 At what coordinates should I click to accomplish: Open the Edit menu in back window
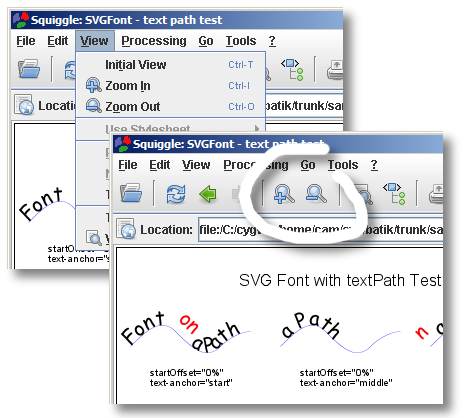pyautogui.click(x=57, y=41)
